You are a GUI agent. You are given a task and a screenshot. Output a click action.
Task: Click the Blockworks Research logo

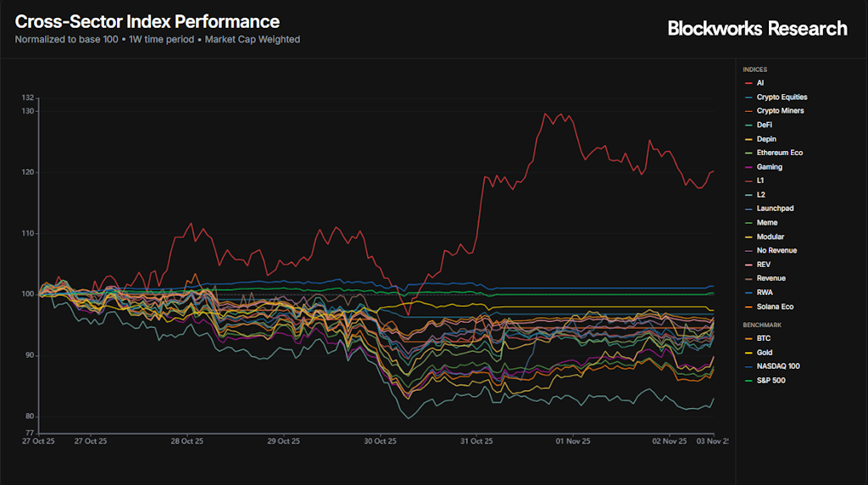click(757, 28)
